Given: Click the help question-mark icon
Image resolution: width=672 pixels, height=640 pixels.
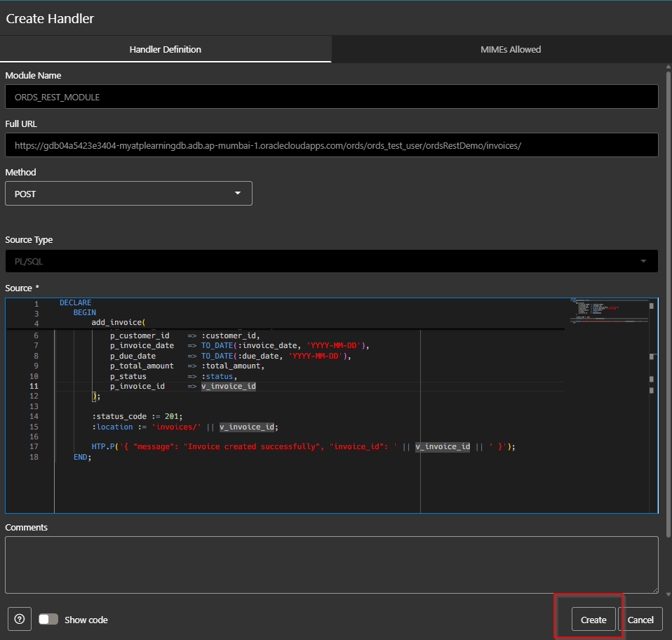Looking at the screenshot, I should click(19, 619).
